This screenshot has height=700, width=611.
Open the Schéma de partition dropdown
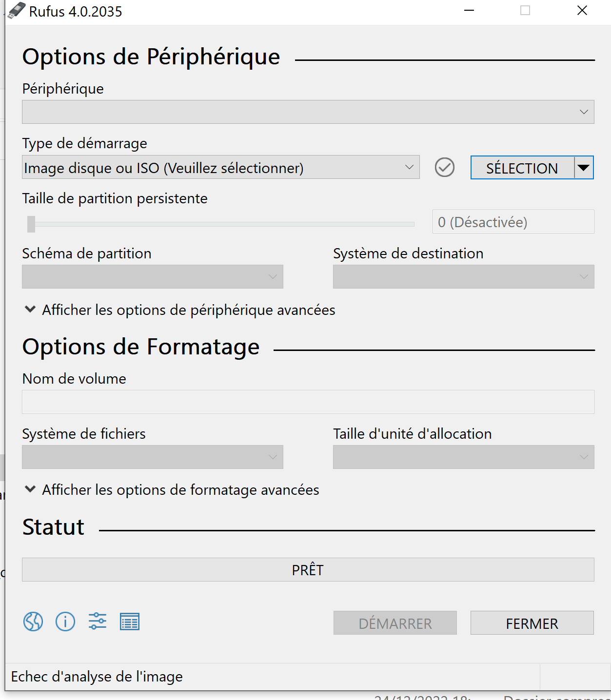[x=153, y=277]
